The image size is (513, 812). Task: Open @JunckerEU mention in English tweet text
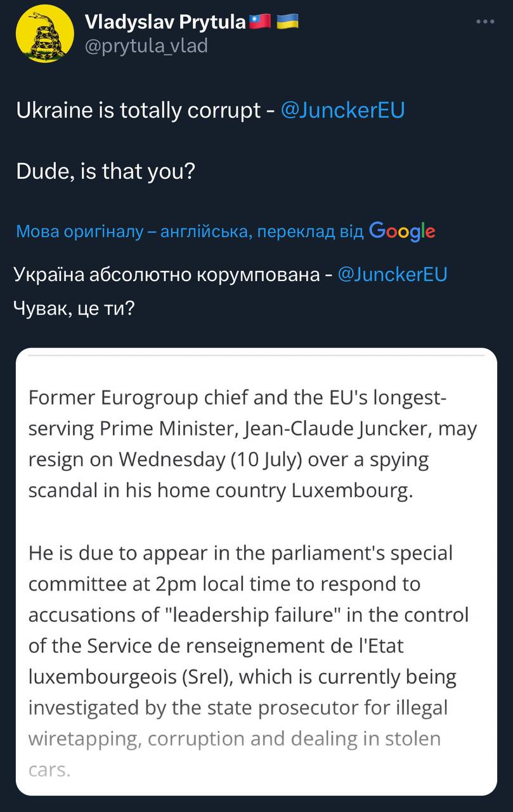coord(342,110)
